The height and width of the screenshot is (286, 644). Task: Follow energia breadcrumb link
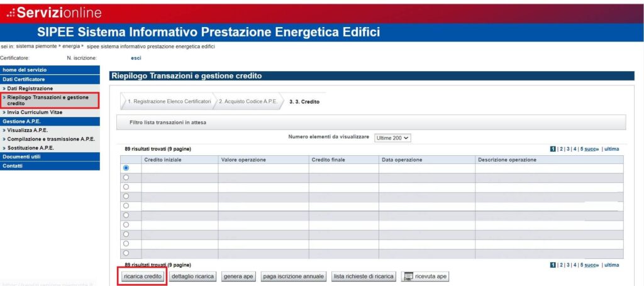[x=70, y=47]
